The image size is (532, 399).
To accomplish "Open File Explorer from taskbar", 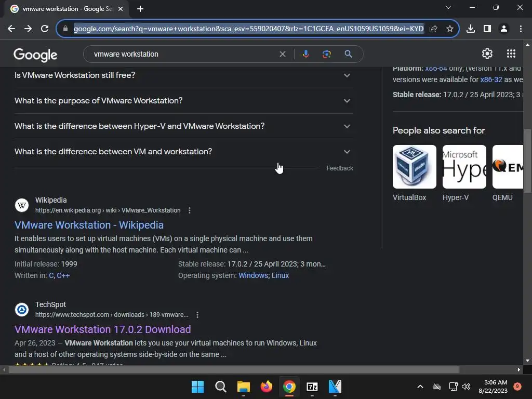I will (243, 387).
